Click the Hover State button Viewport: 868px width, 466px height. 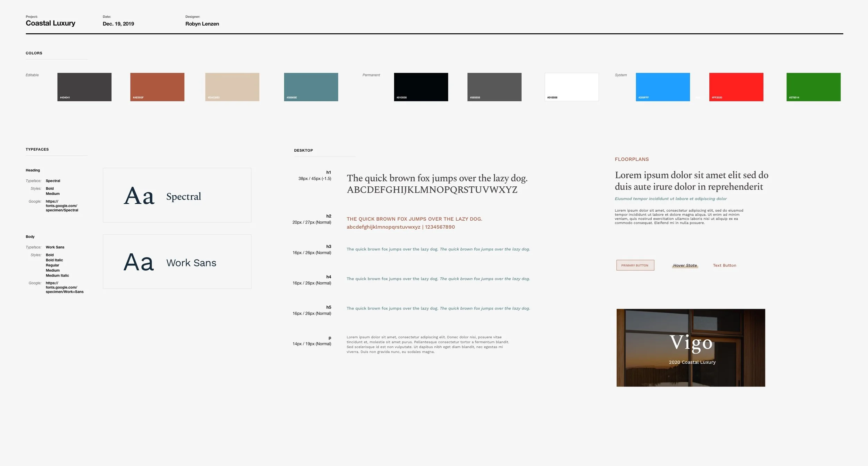pyautogui.click(x=685, y=265)
